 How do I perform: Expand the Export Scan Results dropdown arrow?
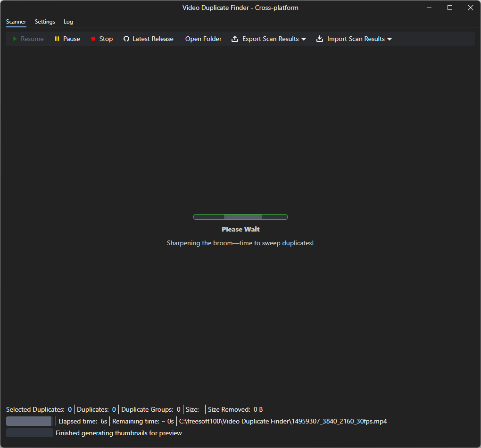pyautogui.click(x=304, y=39)
